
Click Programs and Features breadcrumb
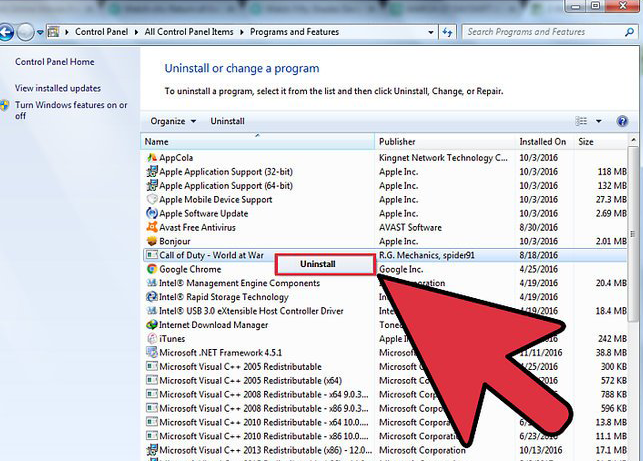(x=294, y=32)
